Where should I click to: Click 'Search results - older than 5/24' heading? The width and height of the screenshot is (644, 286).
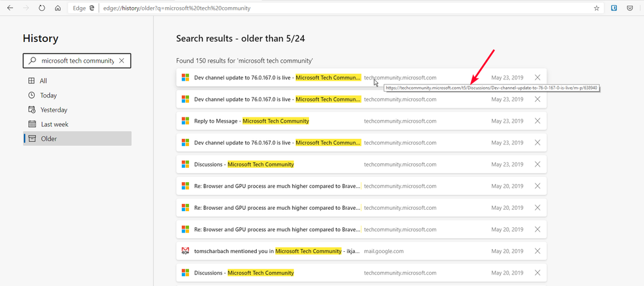coord(240,39)
